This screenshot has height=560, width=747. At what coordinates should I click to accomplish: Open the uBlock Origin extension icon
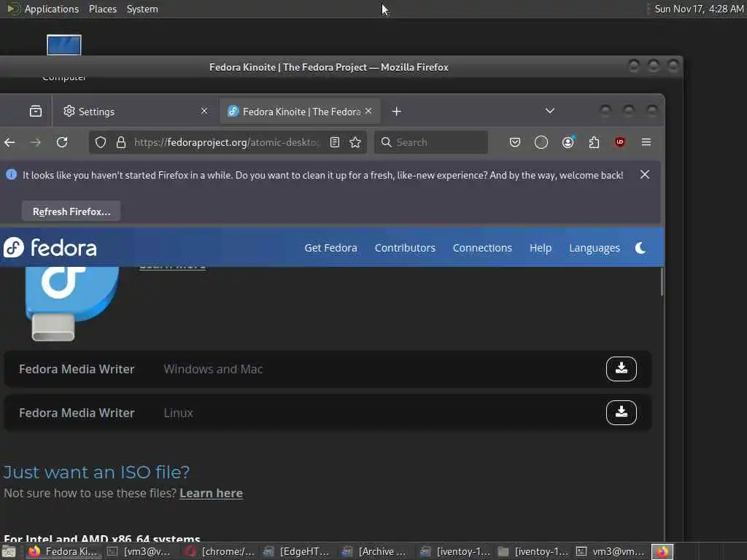click(620, 142)
